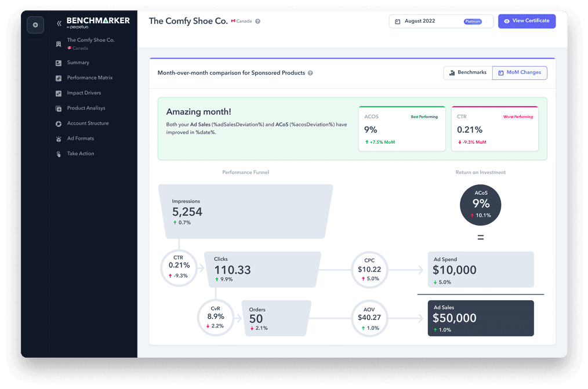Collapse the sidebar with the double chevron
This screenshot has width=588, height=389.
click(59, 24)
